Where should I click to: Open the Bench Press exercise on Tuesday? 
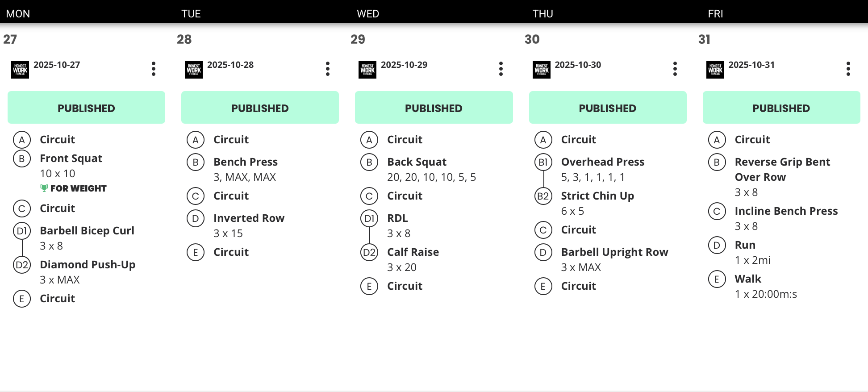(x=246, y=162)
